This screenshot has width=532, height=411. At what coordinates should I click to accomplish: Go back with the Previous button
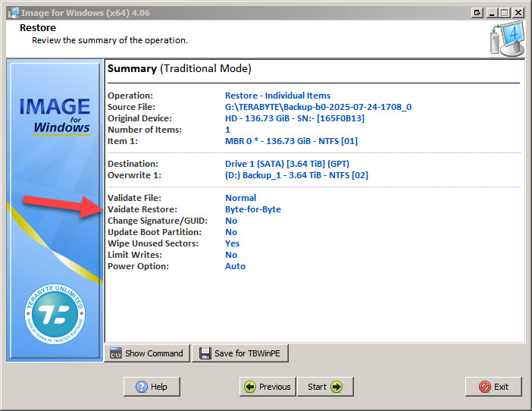(x=268, y=387)
